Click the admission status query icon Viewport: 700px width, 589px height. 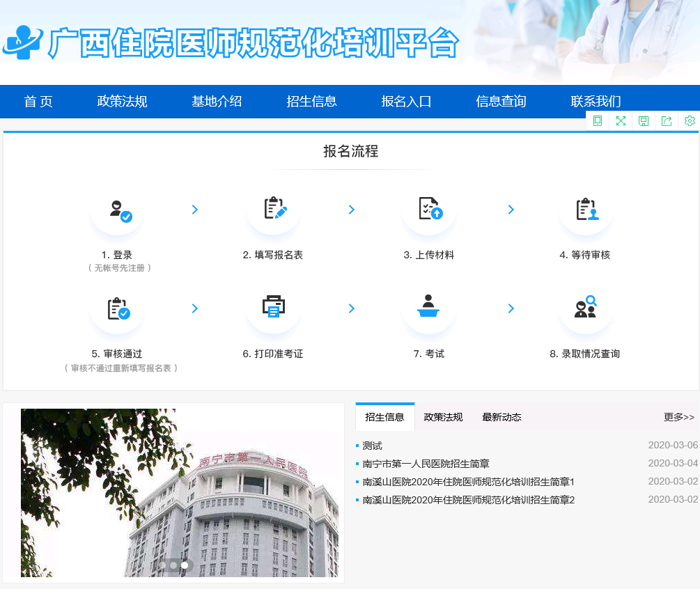pyautogui.click(x=585, y=307)
